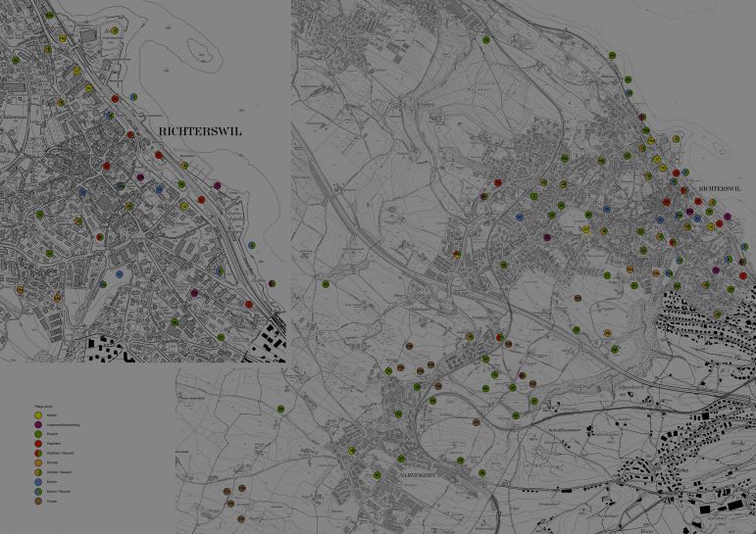Select the purple legend swatch
This screenshot has width=756, height=534.
(36, 424)
